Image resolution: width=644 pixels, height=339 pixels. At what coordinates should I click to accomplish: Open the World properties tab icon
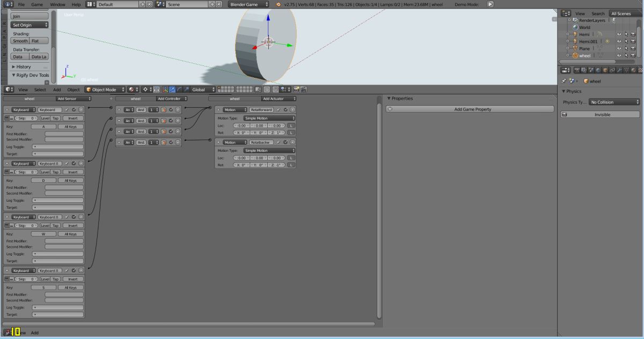[598, 70]
